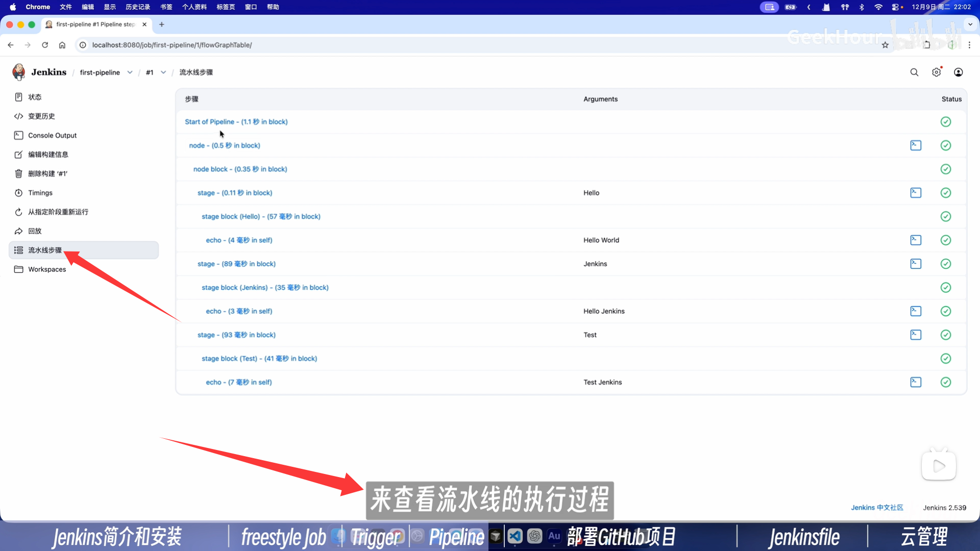The image size is (980, 551).
Task: Open console log icon for echo Hello World
Action: 916,240
